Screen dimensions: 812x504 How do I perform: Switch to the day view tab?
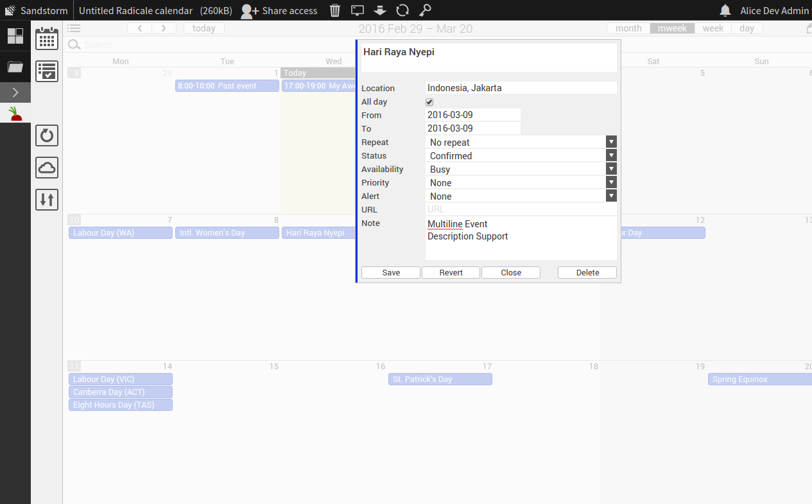(x=747, y=28)
